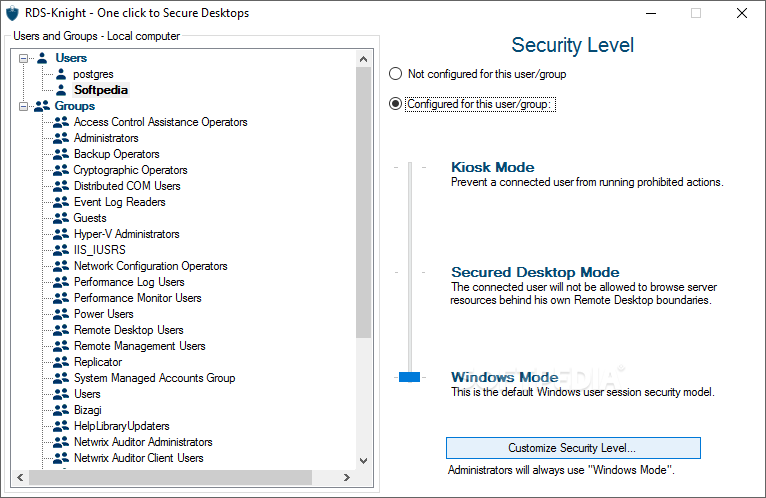Click the Cryptographic Operators group icon
Image resolution: width=766 pixels, height=498 pixels.
tap(61, 170)
